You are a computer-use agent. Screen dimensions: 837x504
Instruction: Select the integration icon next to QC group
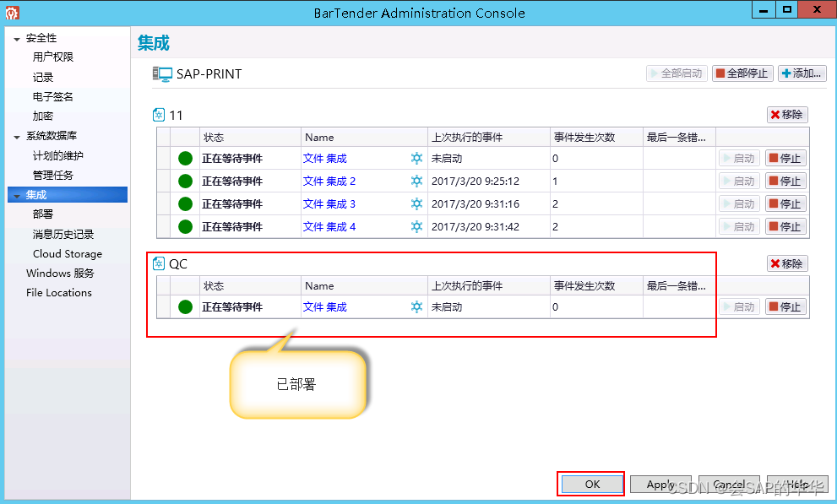tap(158, 263)
